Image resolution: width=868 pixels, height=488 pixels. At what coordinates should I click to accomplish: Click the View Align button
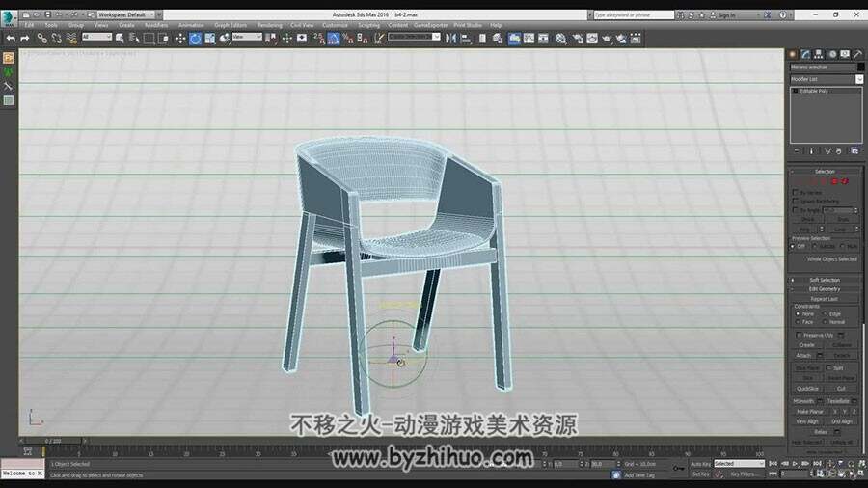pyautogui.click(x=807, y=421)
